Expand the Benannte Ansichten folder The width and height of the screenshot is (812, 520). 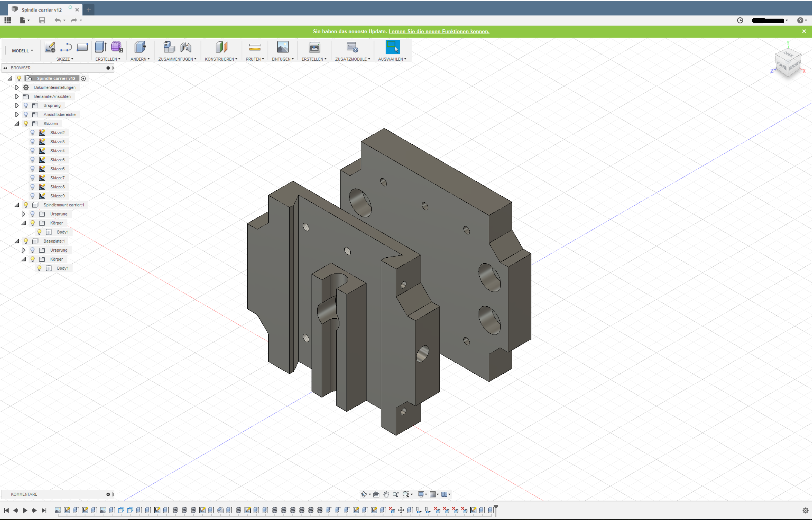[x=17, y=97]
